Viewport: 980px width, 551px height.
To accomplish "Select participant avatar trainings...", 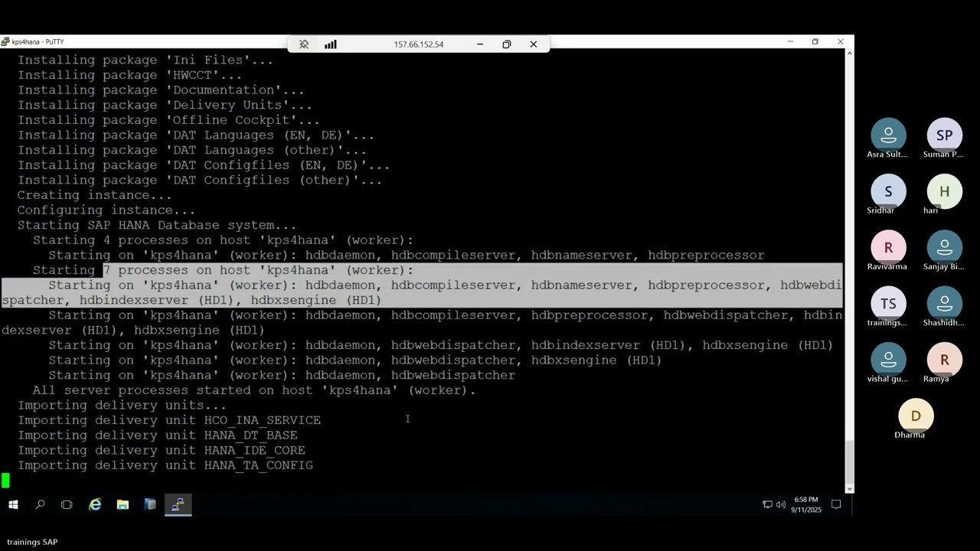I will tap(888, 304).
